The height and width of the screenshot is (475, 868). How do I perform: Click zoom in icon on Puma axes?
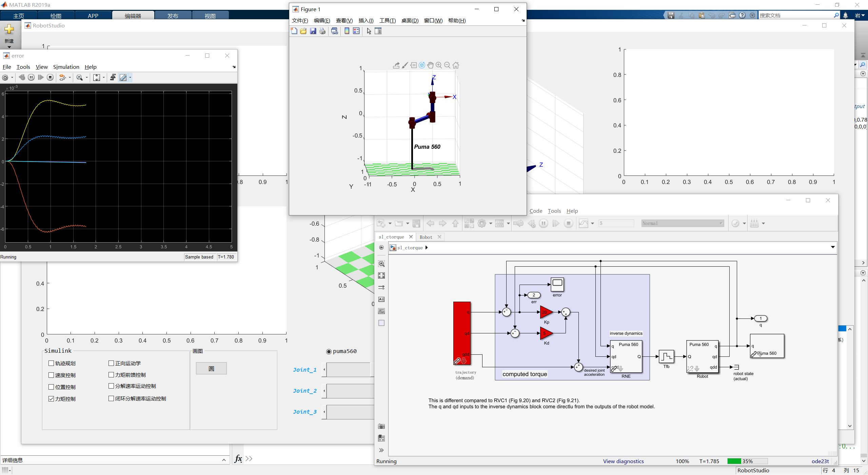click(x=439, y=65)
